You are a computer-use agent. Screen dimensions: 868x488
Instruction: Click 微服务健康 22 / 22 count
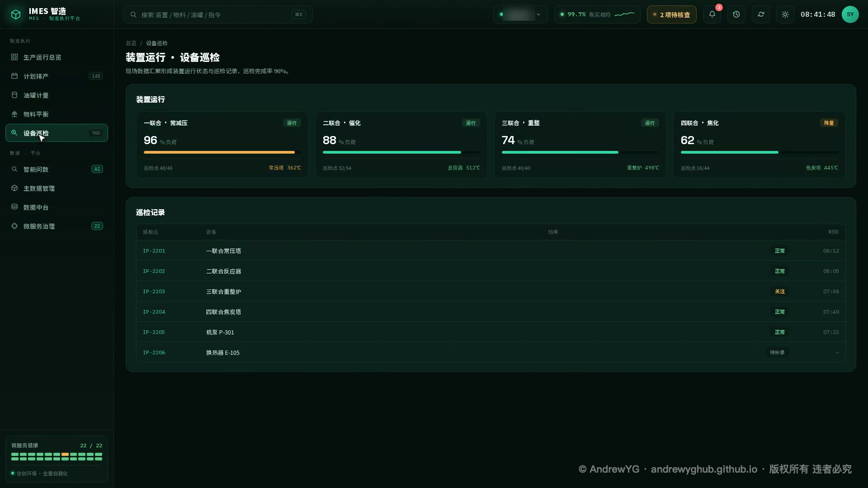pos(91,446)
